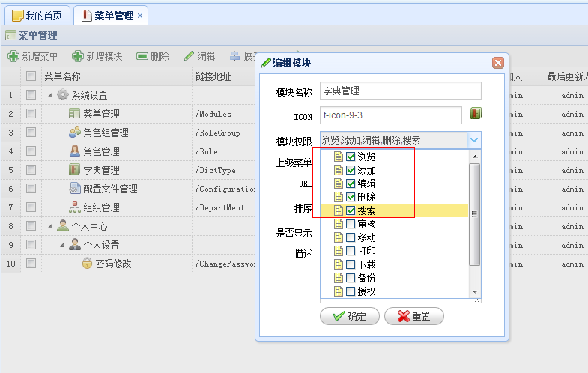This screenshot has height=373, width=588.
Task: Click the page icon beside 打印
Action: 339,251
